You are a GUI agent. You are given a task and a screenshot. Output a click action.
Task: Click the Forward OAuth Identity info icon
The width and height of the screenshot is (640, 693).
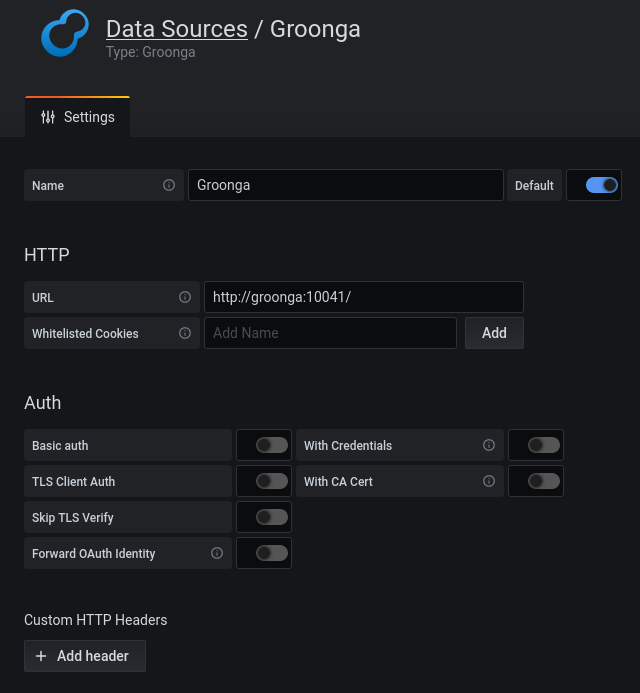(217, 553)
